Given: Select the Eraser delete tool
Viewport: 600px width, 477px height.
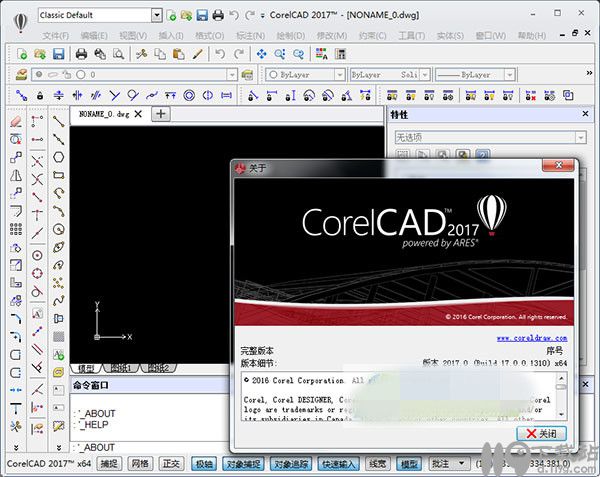Looking at the screenshot, I should (x=16, y=122).
